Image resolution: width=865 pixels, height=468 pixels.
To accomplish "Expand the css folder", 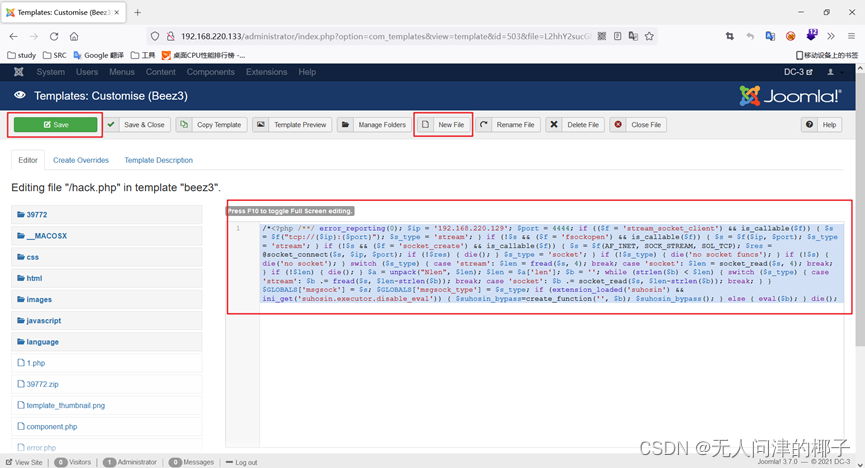I will click(106, 257).
